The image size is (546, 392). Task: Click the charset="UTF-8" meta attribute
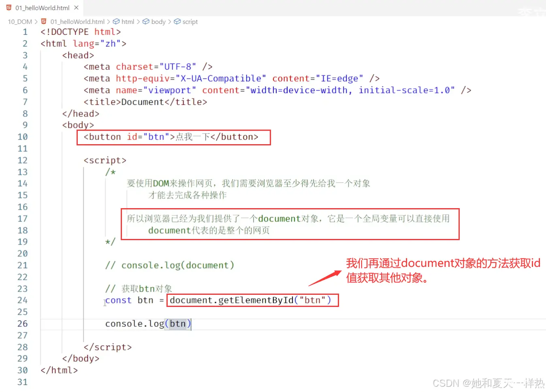tap(156, 67)
